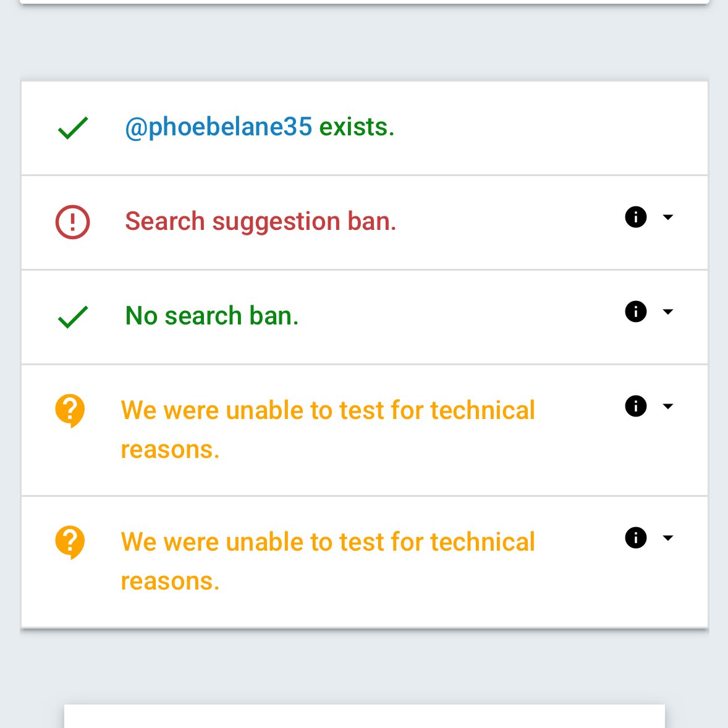Click first 'We were unable to test' message
The width and height of the screenshot is (728, 728).
pyautogui.click(x=328, y=430)
